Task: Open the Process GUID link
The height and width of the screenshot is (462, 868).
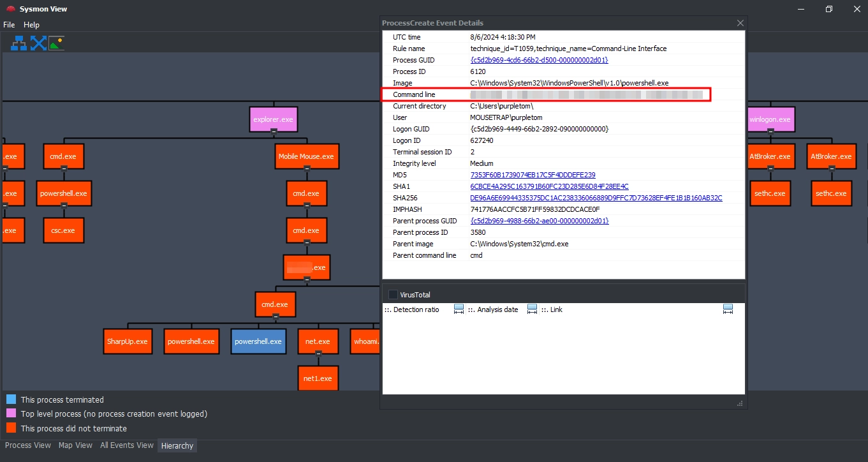Action: click(x=539, y=60)
